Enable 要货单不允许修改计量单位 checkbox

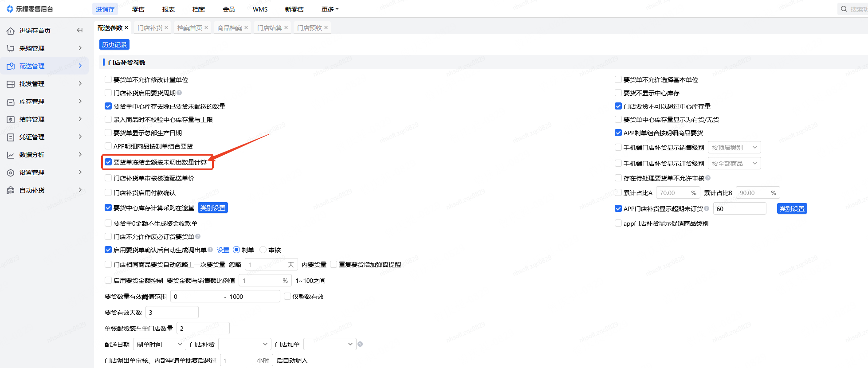coord(108,79)
